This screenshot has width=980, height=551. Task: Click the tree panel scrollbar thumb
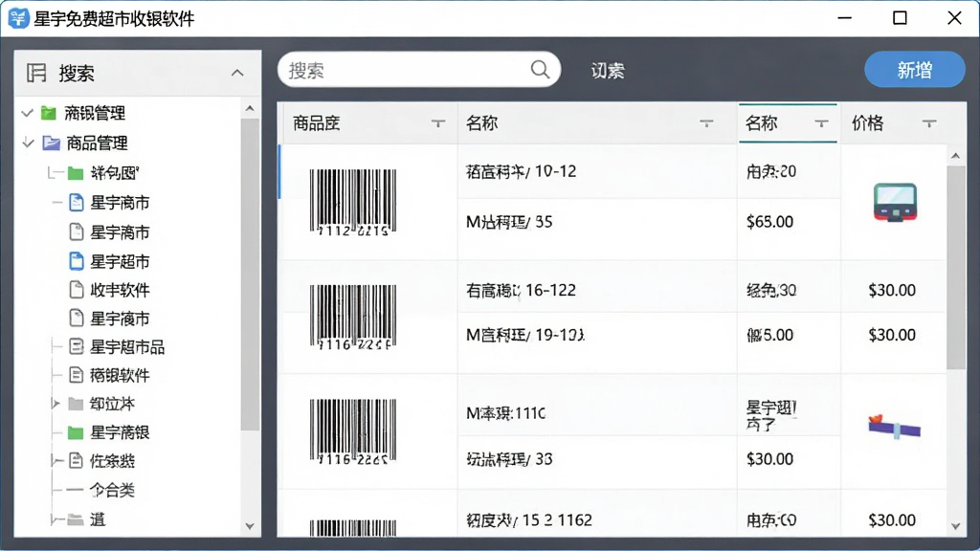[x=250, y=275]
